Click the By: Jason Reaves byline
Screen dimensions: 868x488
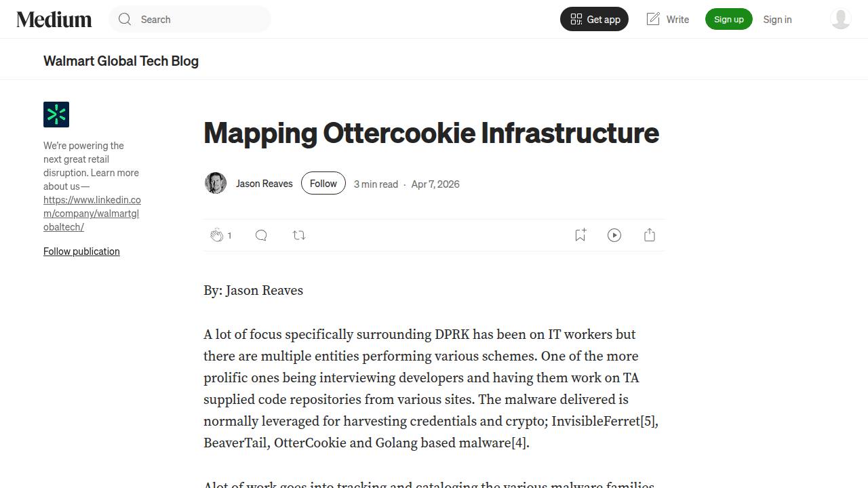[x=253, y=290]
